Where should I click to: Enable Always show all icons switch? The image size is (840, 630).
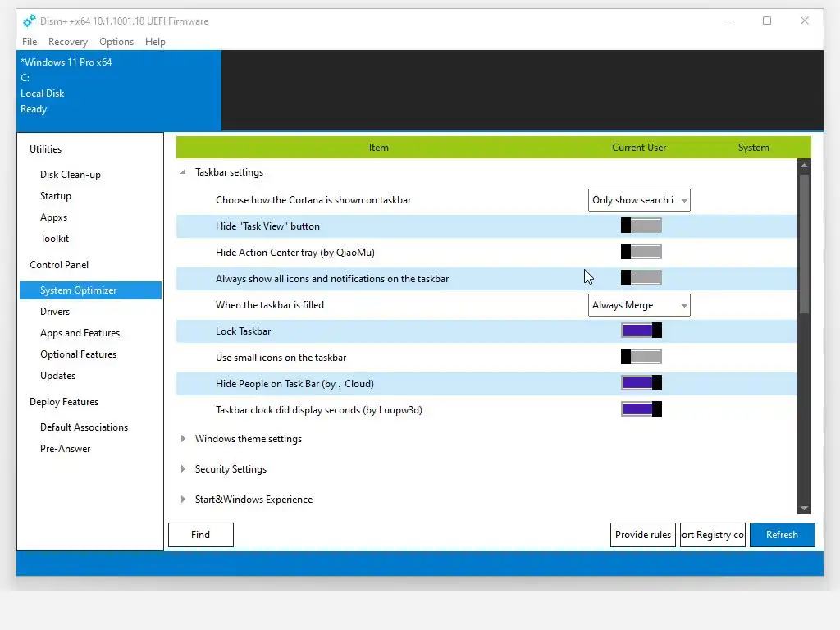pyautogui.click(x=641, y=278)
